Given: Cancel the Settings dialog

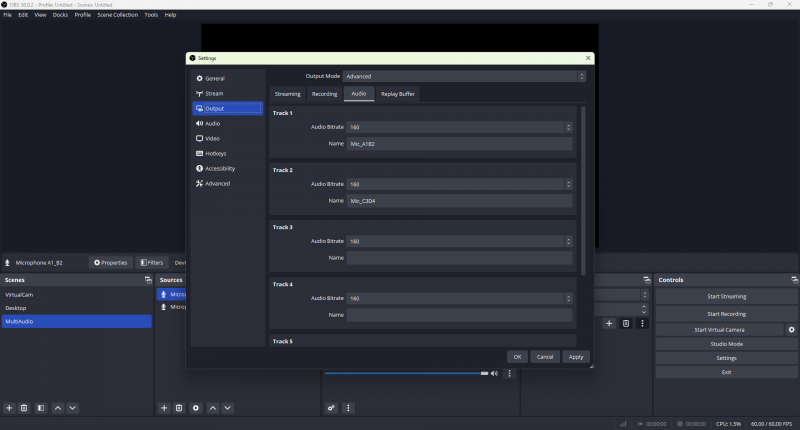Looking at the screenshot, I should pos(545,357).
